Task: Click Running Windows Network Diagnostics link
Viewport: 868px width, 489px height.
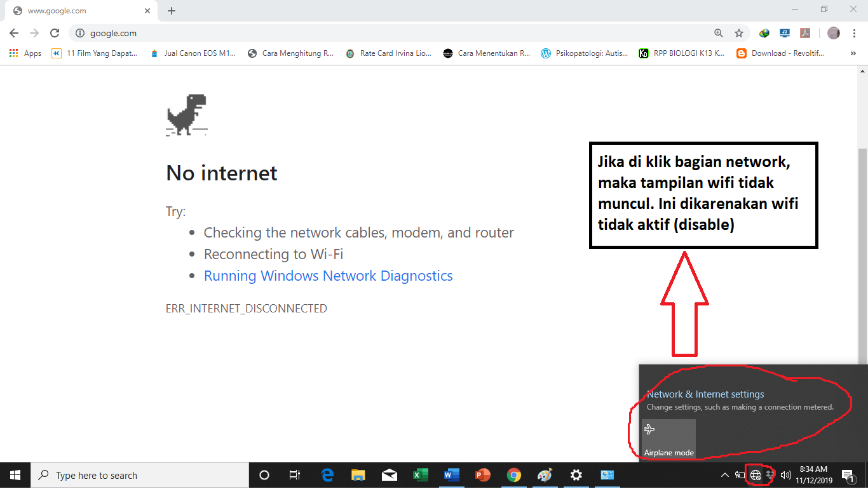Action: tap(329, 276)
